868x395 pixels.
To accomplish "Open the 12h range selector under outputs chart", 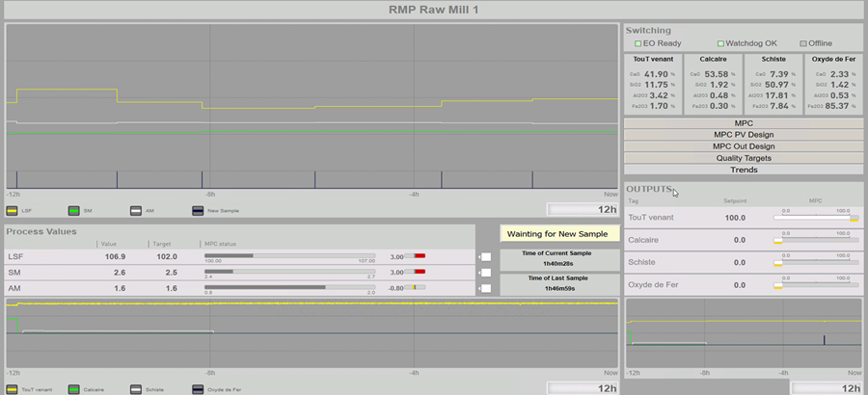I will click(827, 388).
